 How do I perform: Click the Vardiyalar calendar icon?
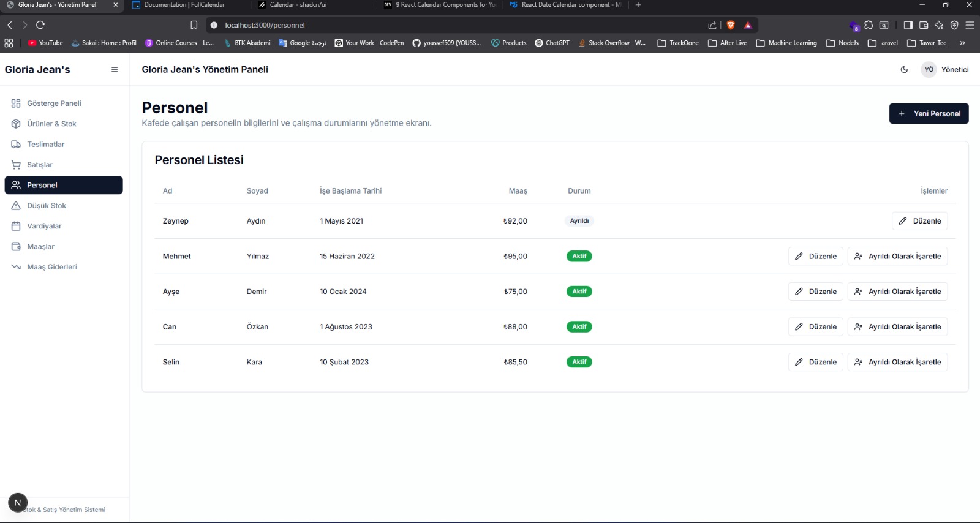click(x=16, y=226)
